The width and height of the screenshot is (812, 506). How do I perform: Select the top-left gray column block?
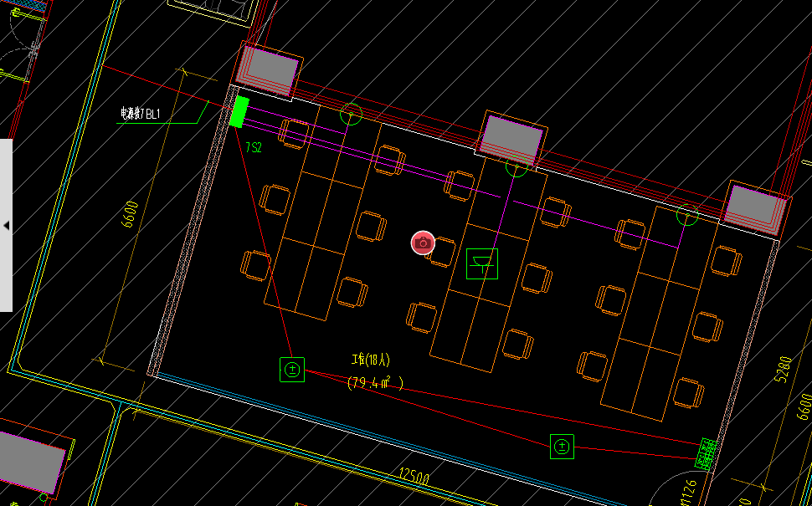tap(268, 70)
